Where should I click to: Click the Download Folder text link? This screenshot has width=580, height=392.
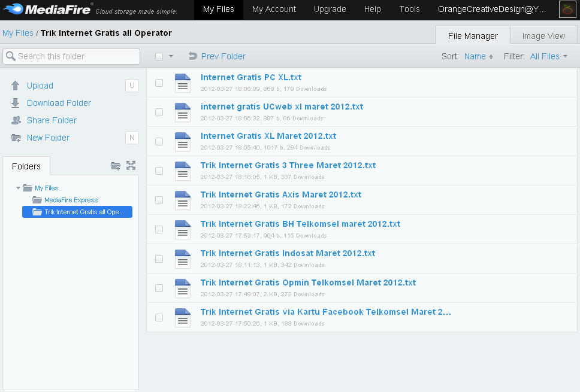click(59, 103)
